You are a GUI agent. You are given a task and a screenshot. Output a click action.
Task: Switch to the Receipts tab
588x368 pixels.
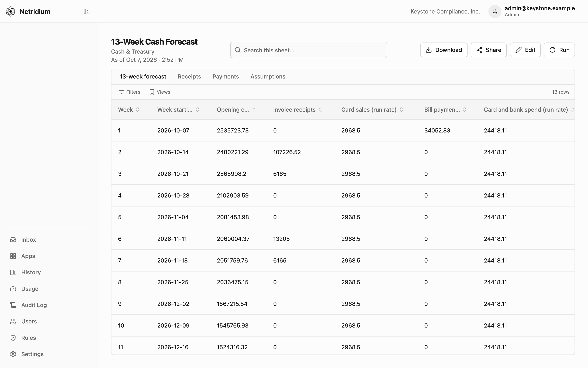click(x=189, y=76)
